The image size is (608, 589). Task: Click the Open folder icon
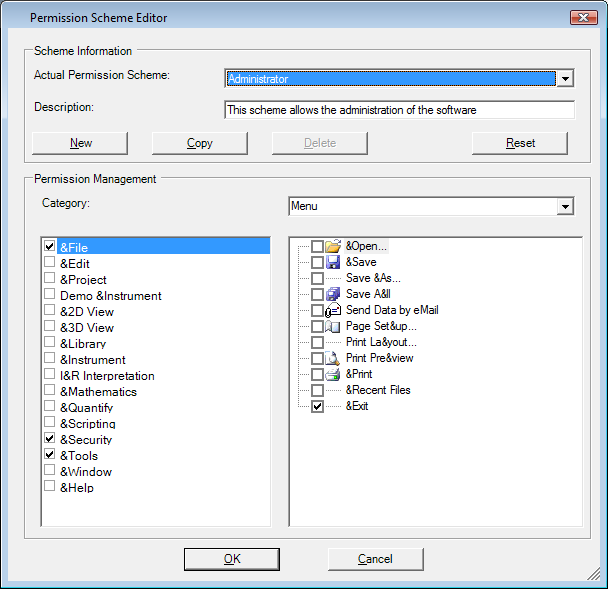click(334, 246)
